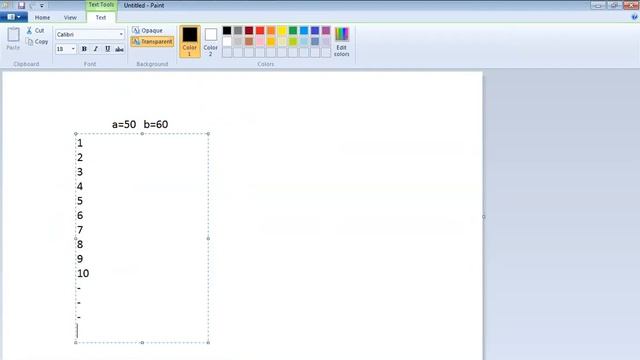Pick the red color swatch
This screenshot has height=360, width=640.
[x=260, y=31]
